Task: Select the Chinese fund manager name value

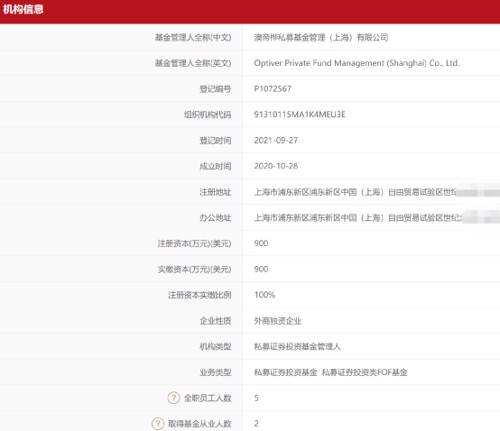Action: pyautogui.click(x=321, y=37)
